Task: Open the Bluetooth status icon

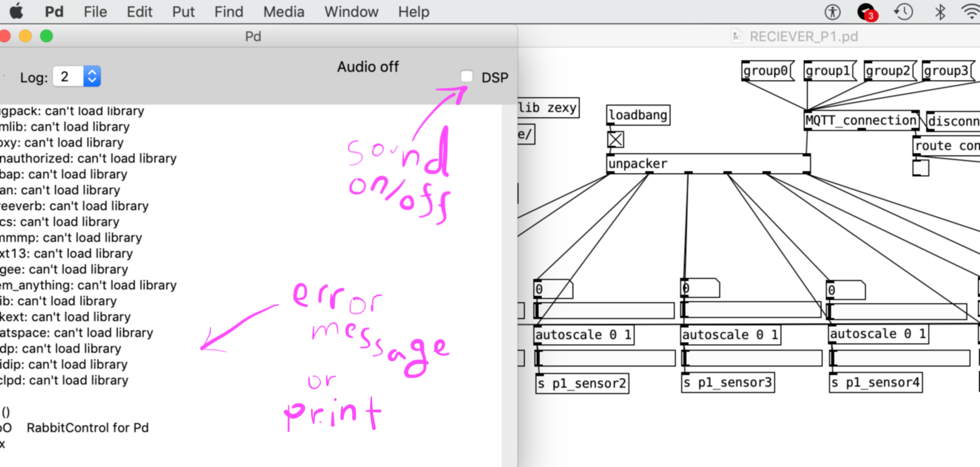Action: coord(940,12)
